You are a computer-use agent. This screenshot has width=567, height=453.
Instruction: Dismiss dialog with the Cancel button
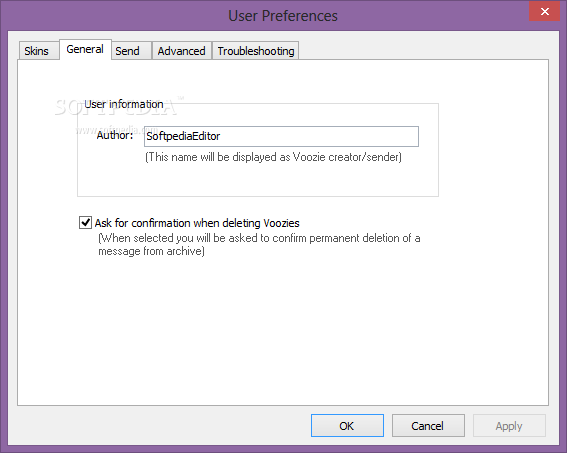click(428, 426)
